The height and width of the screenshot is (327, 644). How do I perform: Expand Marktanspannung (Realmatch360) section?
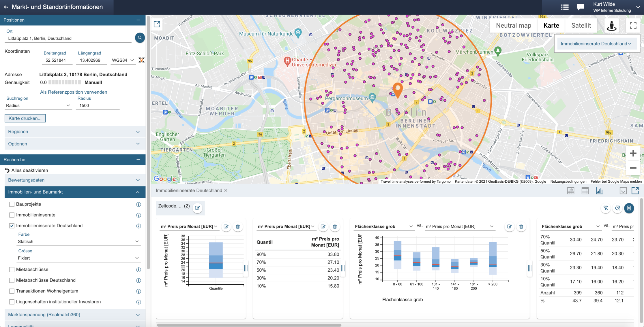tap(75, 315)
